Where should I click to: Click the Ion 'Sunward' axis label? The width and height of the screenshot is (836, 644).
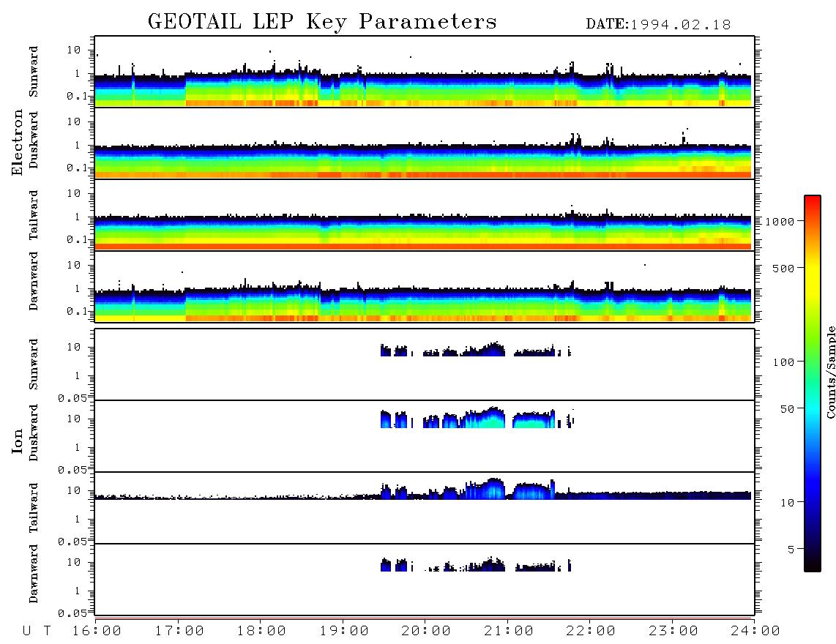[34, 364]
